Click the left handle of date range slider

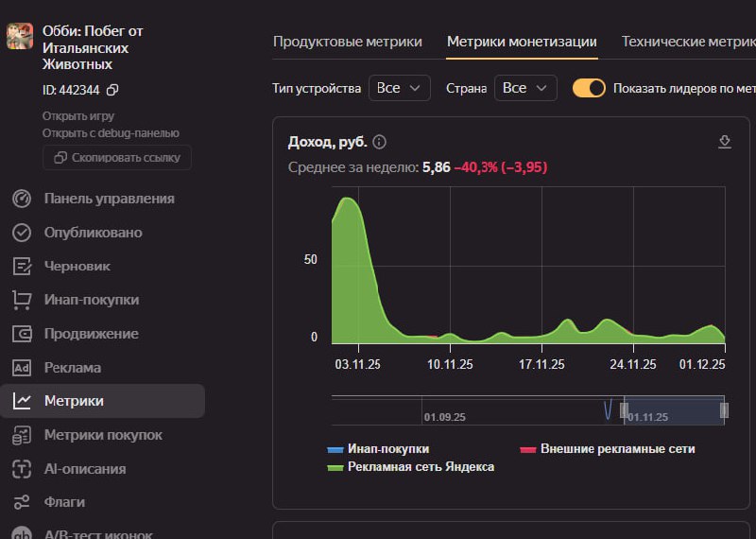click(x=624, y=409)
